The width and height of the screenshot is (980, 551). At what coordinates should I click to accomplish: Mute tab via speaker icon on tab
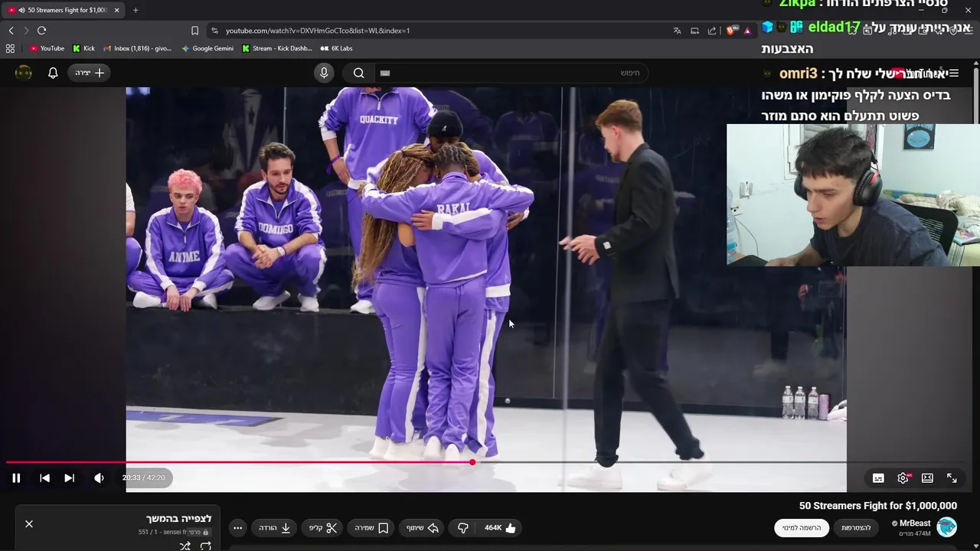(x=21, y=10)
